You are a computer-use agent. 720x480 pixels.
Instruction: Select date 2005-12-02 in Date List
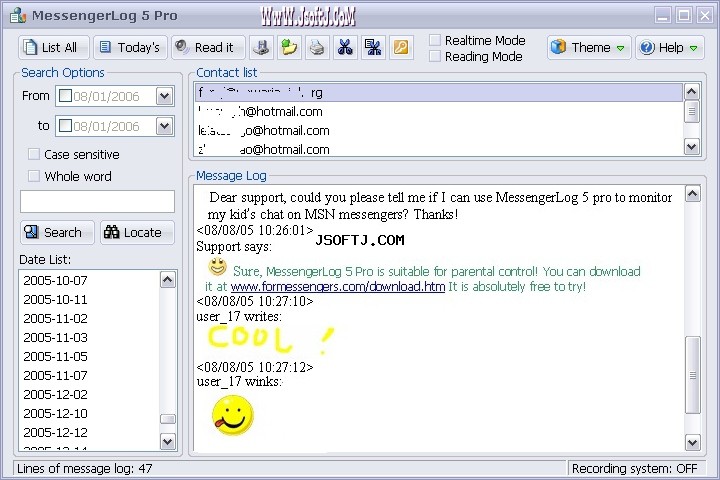tap(55, 394)
